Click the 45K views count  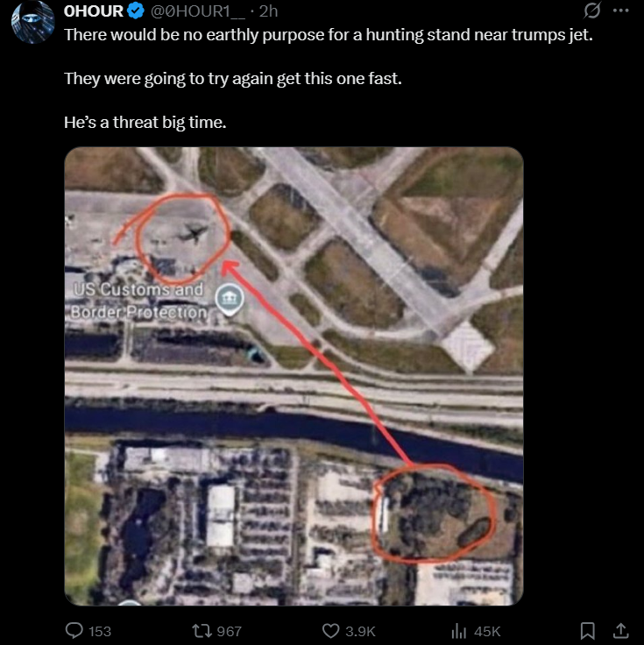click(486, 631)
